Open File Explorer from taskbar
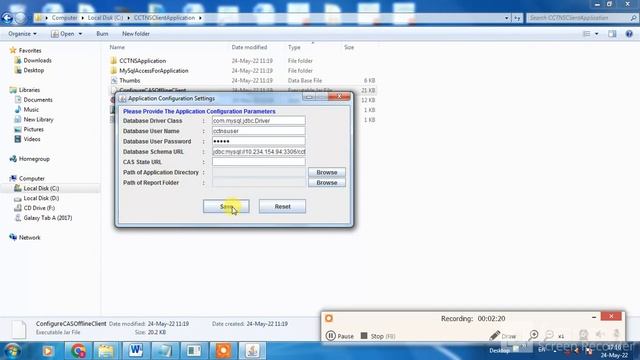The image size is (640, 360). click(106, 351)
